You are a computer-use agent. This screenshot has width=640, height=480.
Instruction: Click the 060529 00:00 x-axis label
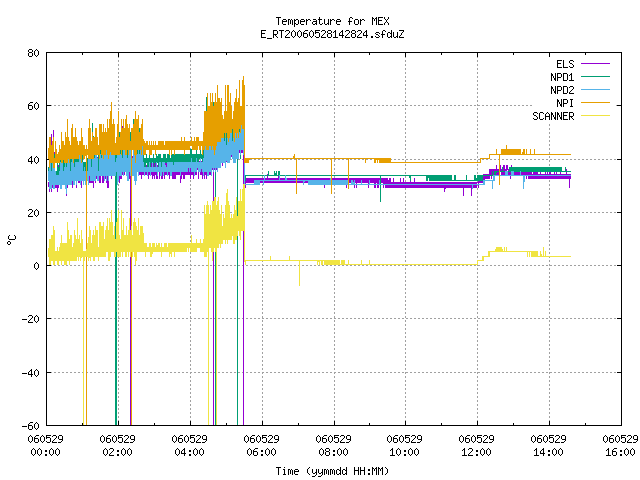[x=46, y=446]
